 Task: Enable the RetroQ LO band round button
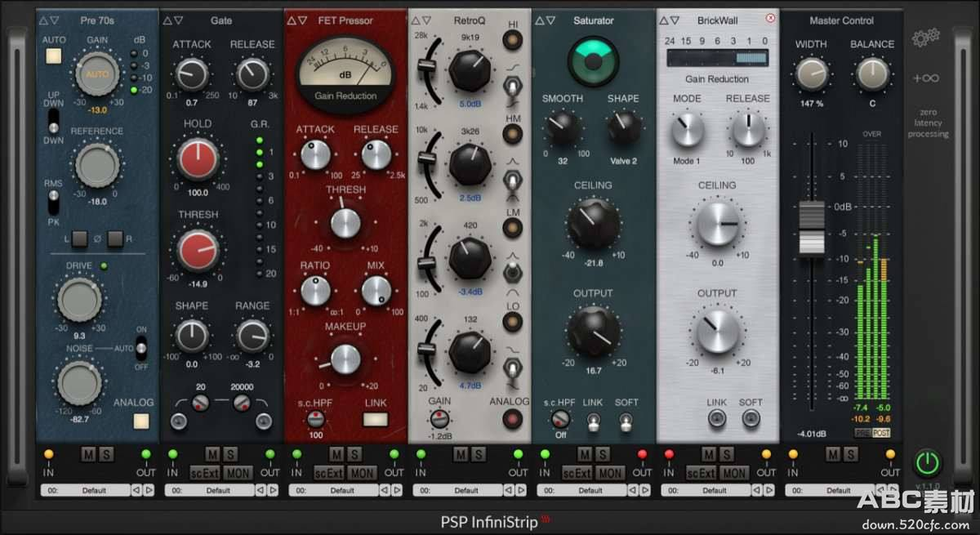pos(513,322)
